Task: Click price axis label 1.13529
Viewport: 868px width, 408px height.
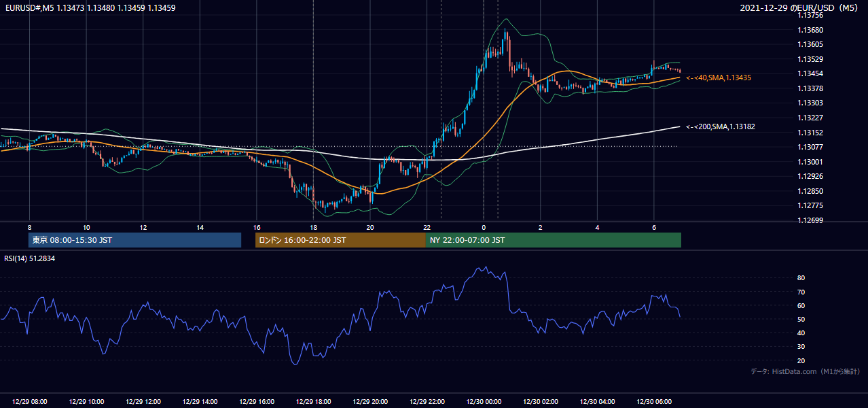Action: point(810,59)
